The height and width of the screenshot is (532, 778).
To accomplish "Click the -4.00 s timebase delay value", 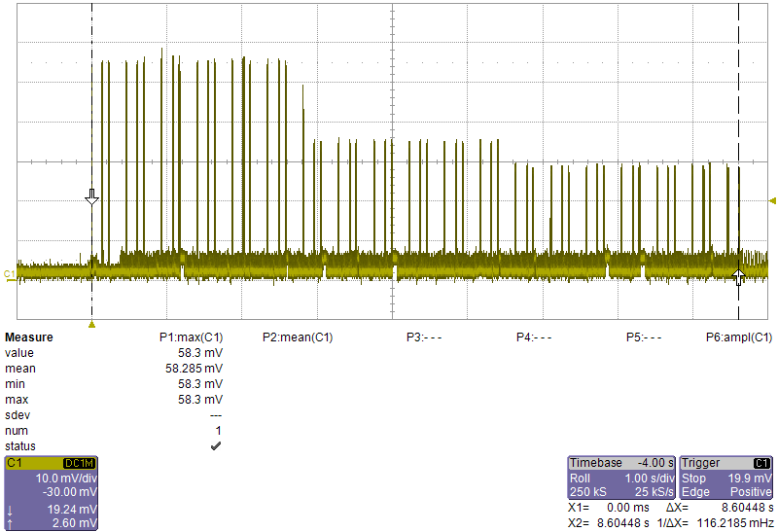I will (655, 463).
